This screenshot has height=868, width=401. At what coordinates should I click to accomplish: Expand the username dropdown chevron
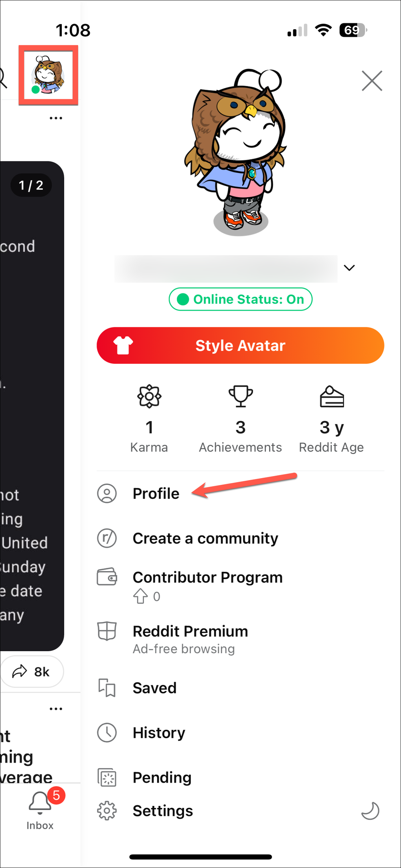click(349, 268)
